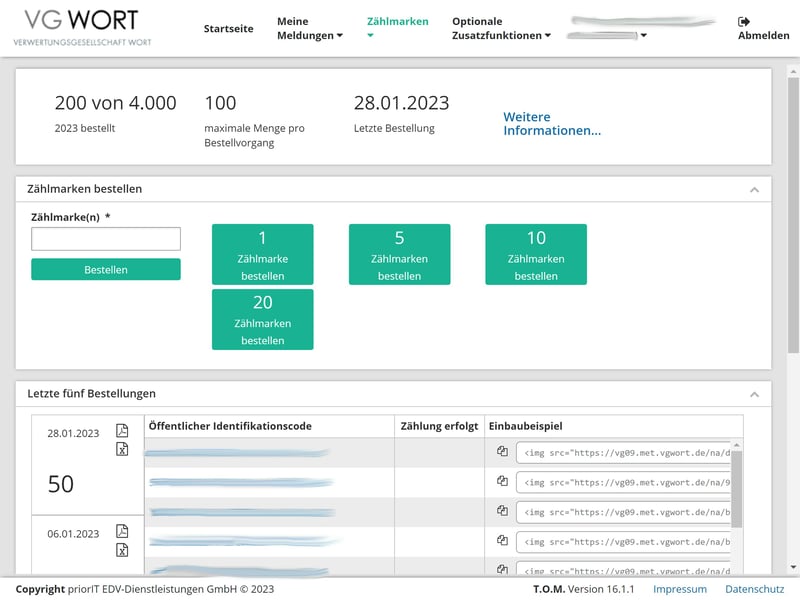Download PDF for the 28.01.2023 order
800x600 pixels.
coord(122,431)
